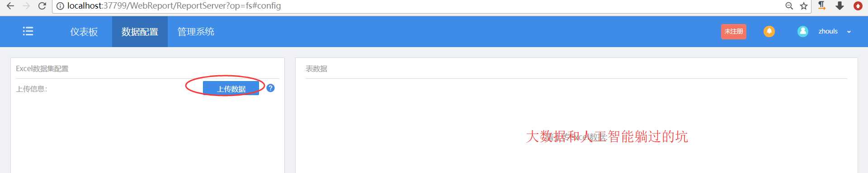
Task: Click the localhost URL address field
Action: 416,6
